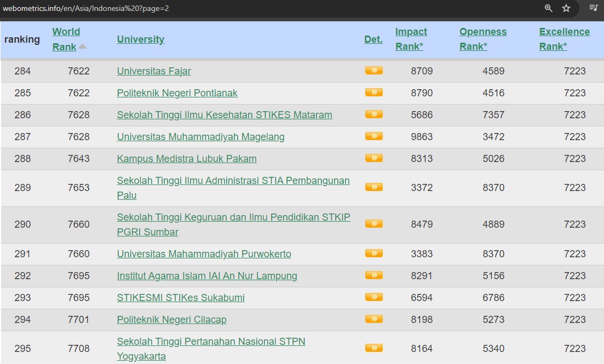Open the media control playlist icon

click(x=594, y=8)
